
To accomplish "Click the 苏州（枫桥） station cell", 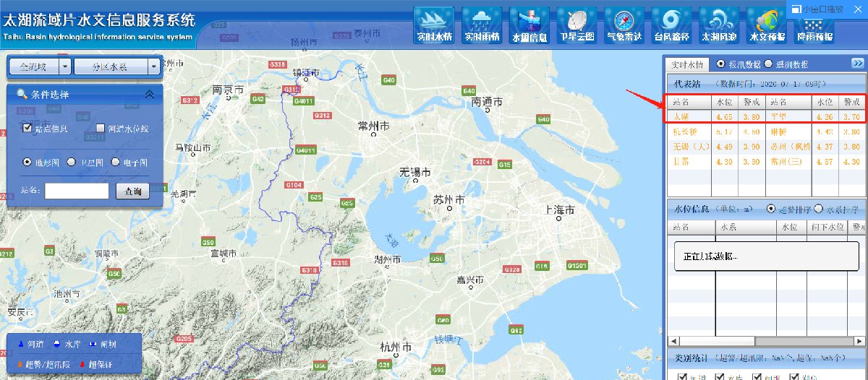I will pos(792,147).
